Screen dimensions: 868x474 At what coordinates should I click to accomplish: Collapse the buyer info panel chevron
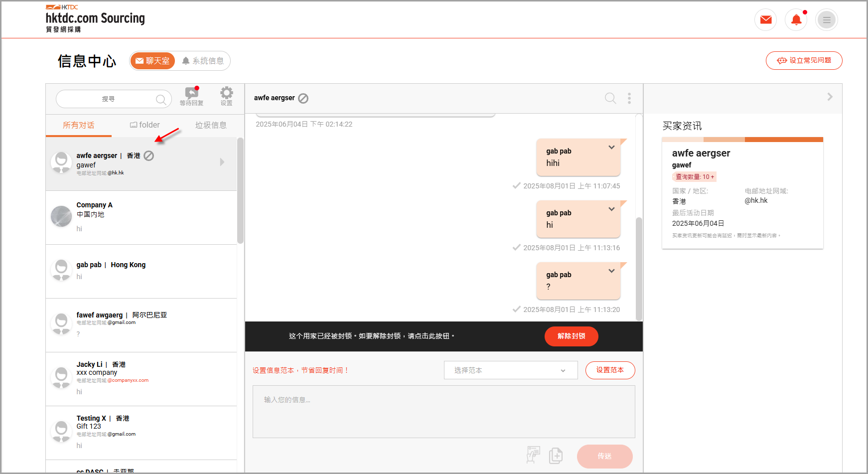point(830,97)
